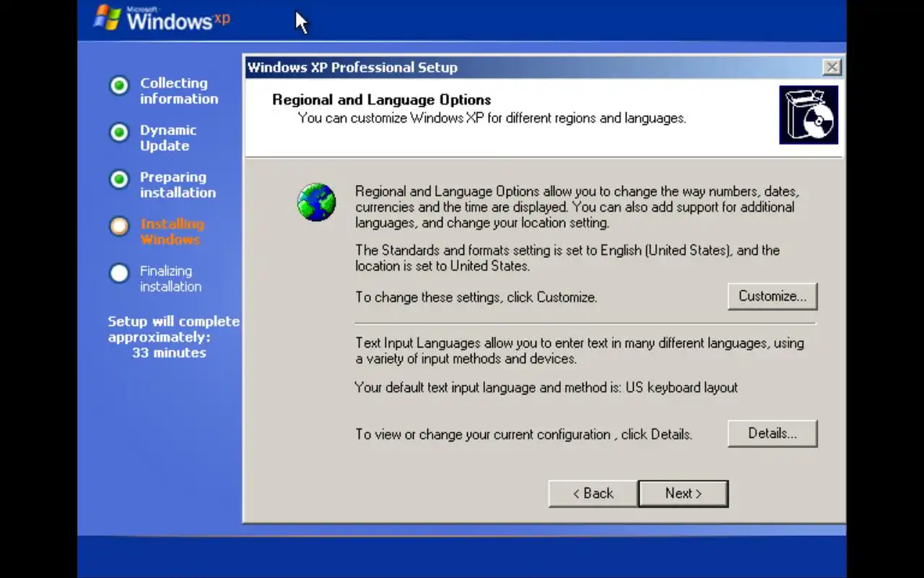Click the orange "Installing Windows" text

tap(172, 232)
